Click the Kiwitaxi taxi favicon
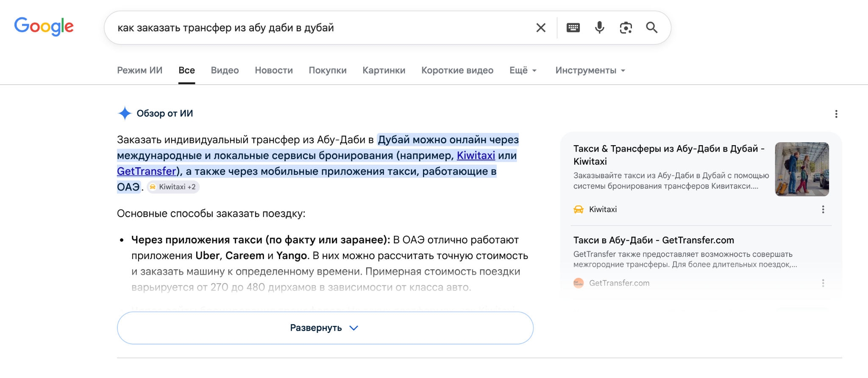This screenshot has height=378, width=868. click(579, 209)
